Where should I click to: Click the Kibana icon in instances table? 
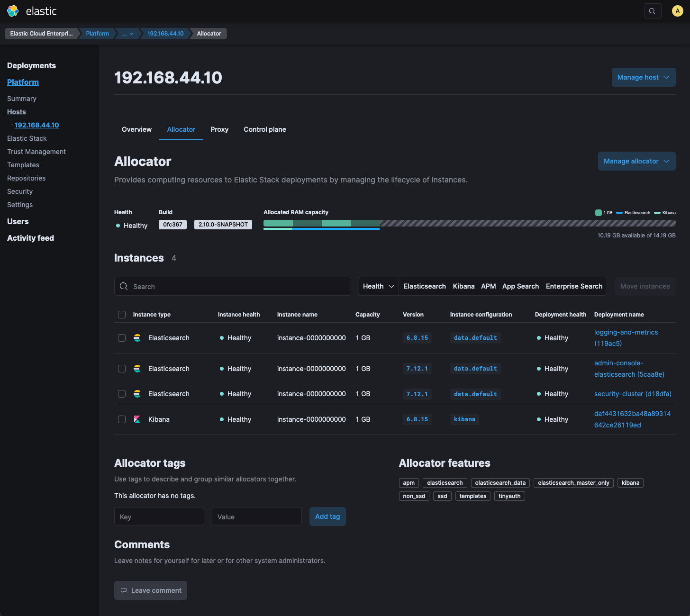click(137, 419)
